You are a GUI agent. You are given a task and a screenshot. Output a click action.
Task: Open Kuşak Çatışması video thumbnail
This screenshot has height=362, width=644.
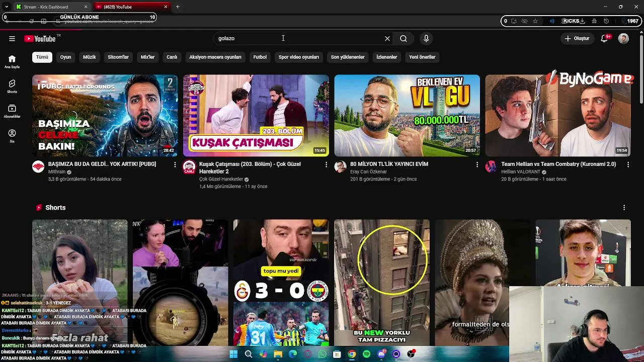click(x=256, y=116)
